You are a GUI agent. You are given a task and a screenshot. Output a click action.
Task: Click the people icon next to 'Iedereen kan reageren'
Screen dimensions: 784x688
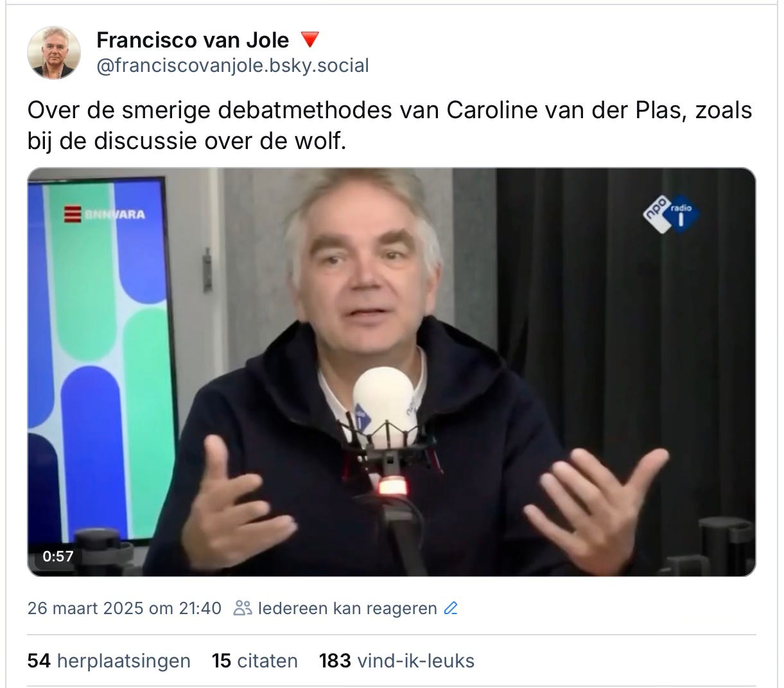[x=243, y=608]
